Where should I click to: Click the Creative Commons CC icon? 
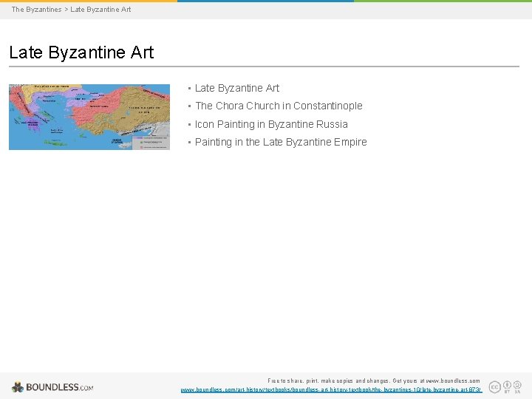(494, 386)
